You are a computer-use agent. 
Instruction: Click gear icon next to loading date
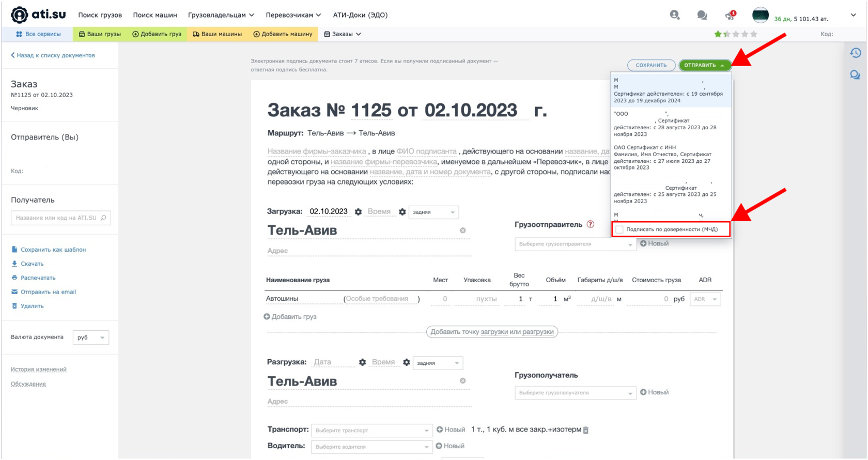pos(358,212)
